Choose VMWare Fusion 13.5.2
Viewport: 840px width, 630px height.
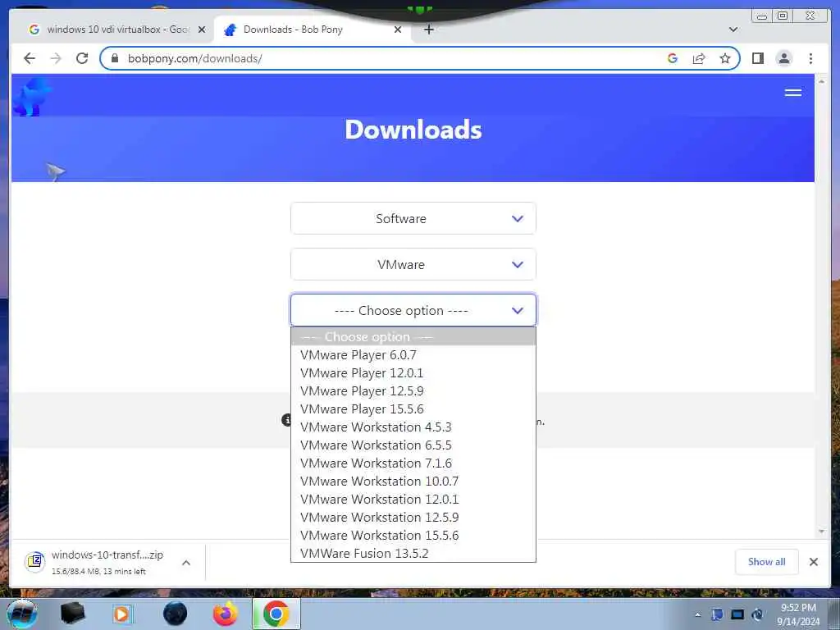(413, 554)
